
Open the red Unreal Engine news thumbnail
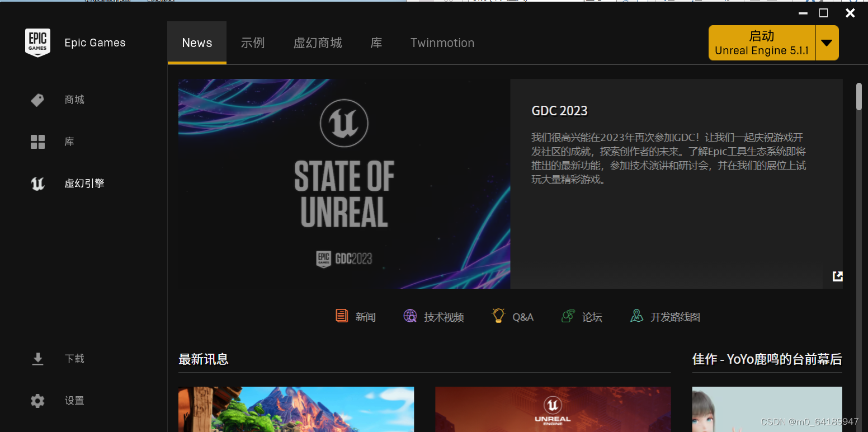(x=553, y=409)
